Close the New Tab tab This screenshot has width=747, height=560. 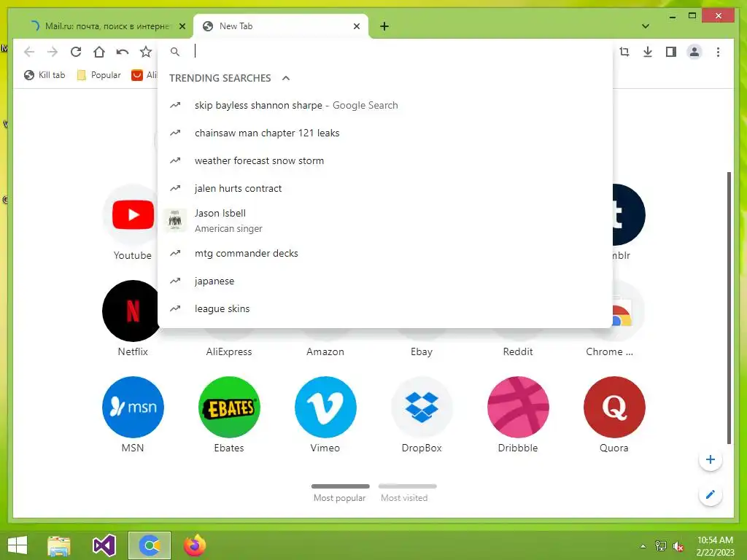click(x=356, y=26)
